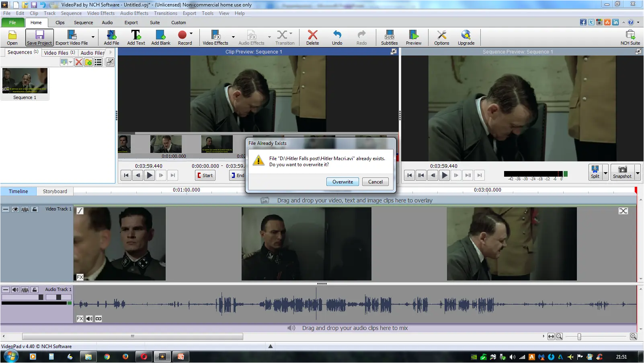The width and height of the screenshot is (644, 363).
Task: Click the red X delete icon in Sequences bin
Action: pos(79,62)
